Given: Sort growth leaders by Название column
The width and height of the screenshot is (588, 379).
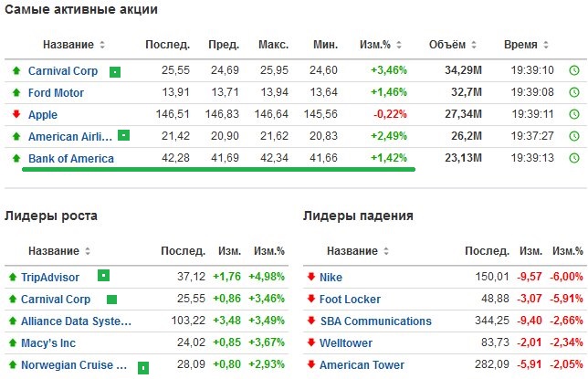Looking at the screenshot, I should [88, 250].
